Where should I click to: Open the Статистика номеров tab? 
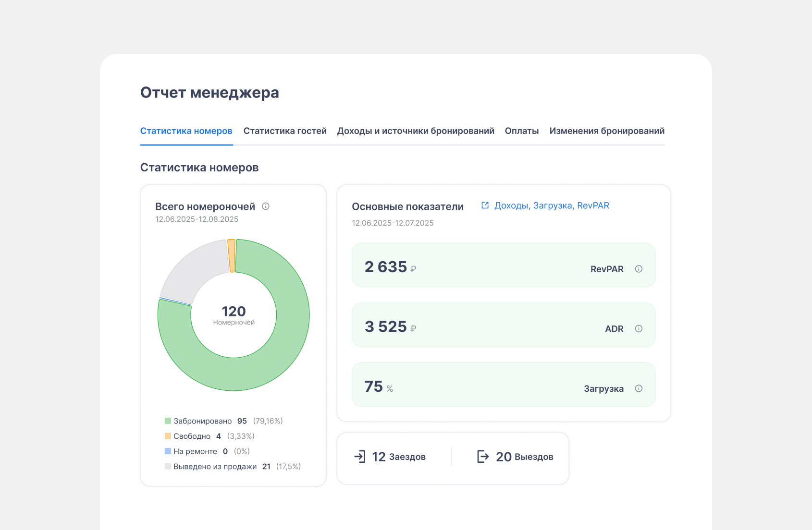point(186,131)
